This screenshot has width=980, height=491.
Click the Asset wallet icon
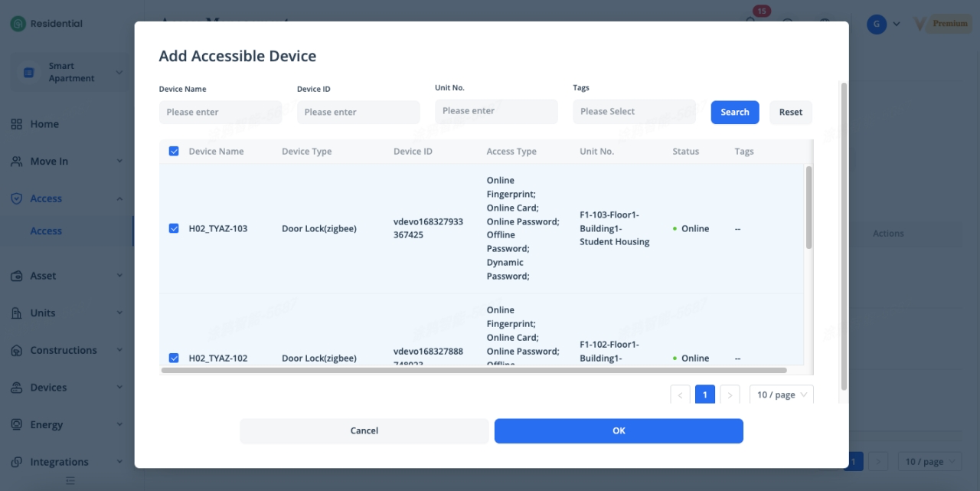point(16,276)
